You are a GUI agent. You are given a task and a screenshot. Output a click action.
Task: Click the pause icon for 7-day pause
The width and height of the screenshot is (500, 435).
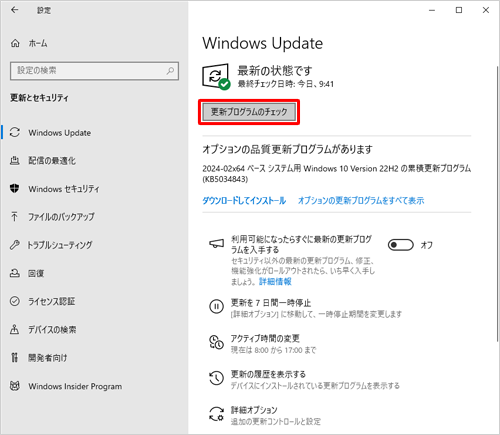point(216,306)
